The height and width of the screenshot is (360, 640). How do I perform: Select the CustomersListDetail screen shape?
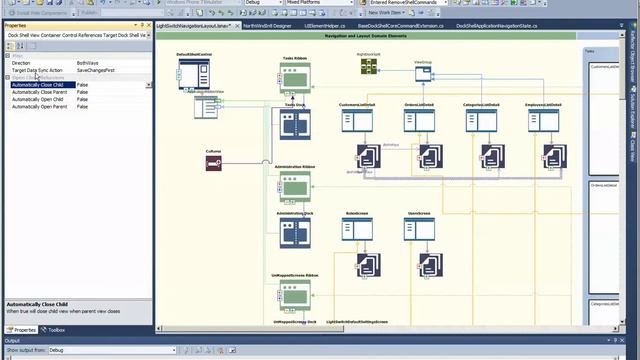(357, 120)
